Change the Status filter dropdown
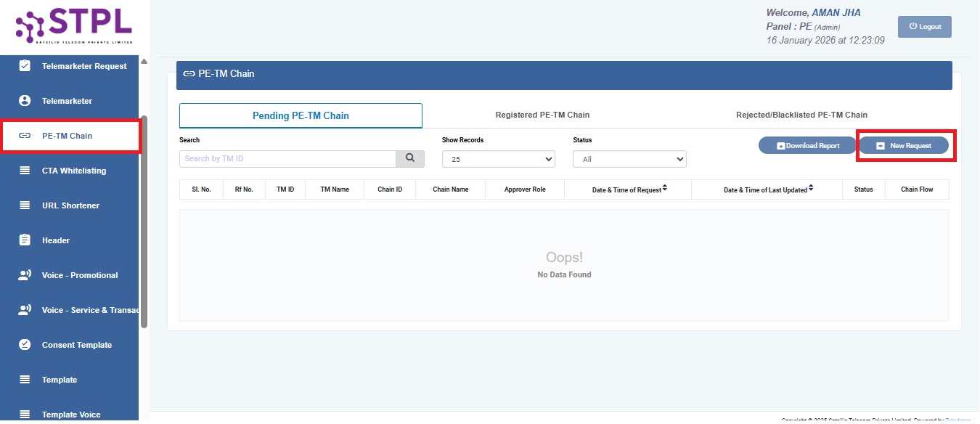The height and width of the screenshot is (424, 980). click(x=629, y=158)
